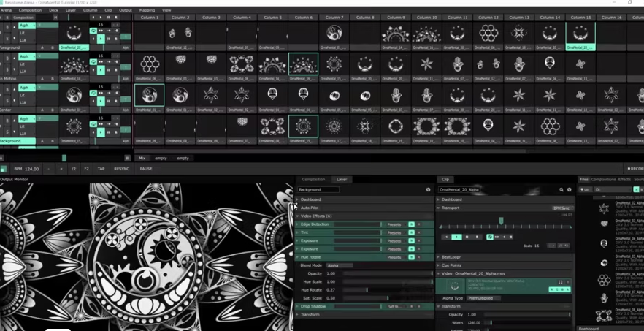Trigger Column 6 header
Viewport: 644px width, 331px height.
point(304,18)
